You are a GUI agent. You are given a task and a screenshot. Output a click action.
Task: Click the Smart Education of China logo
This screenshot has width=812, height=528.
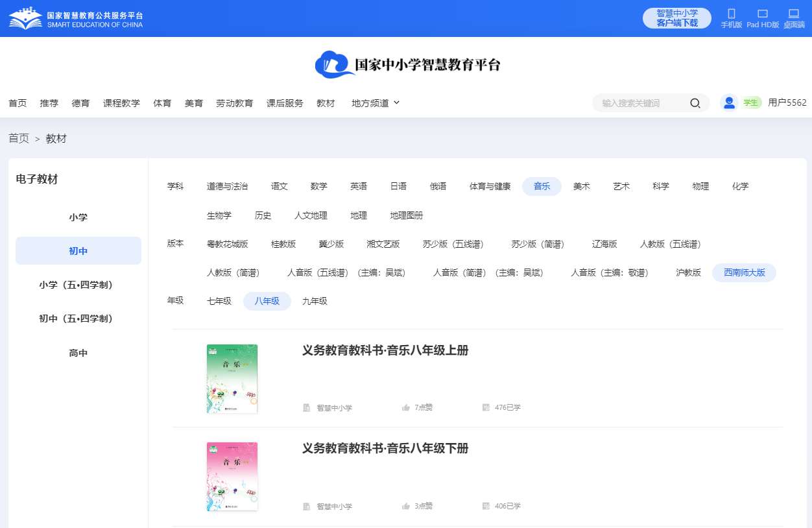pos(76,18)
